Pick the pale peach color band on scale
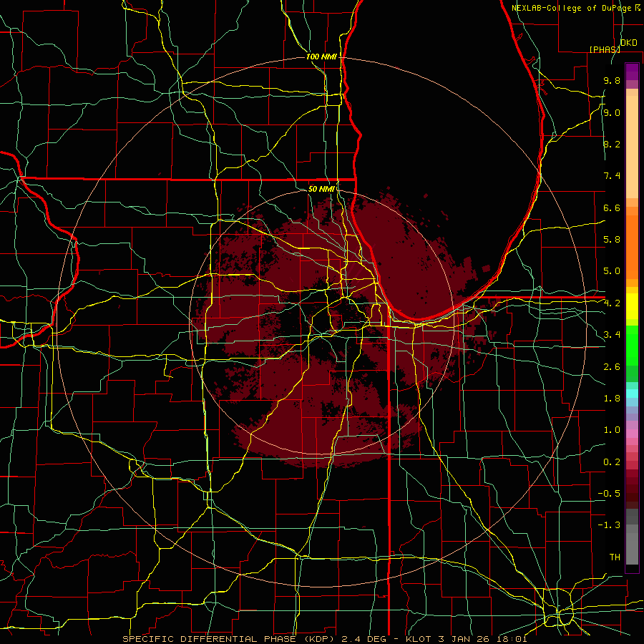Image resolution: width=644 pixels, height=644 pixels. click(632, 147)
